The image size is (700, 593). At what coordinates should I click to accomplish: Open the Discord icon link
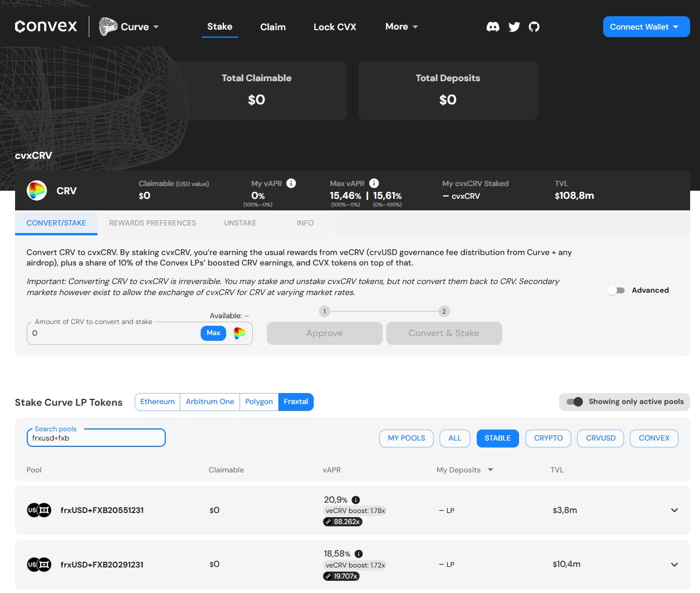493,27
